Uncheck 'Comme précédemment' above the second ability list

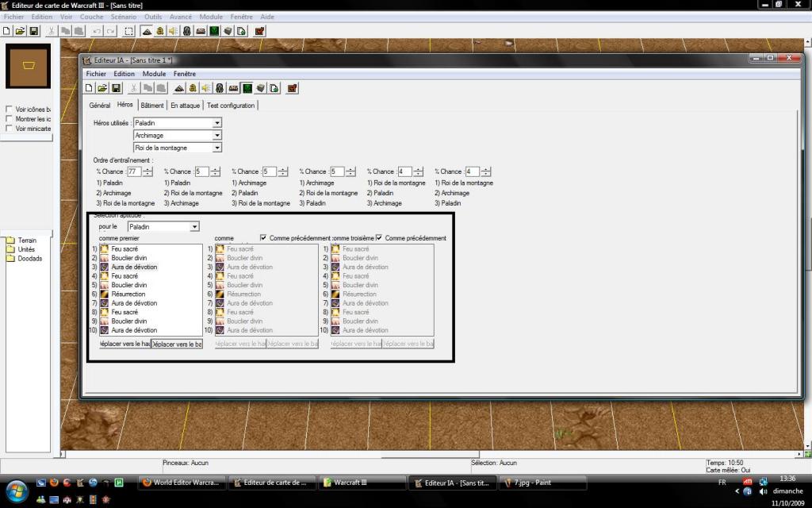[x=263, y=238]
